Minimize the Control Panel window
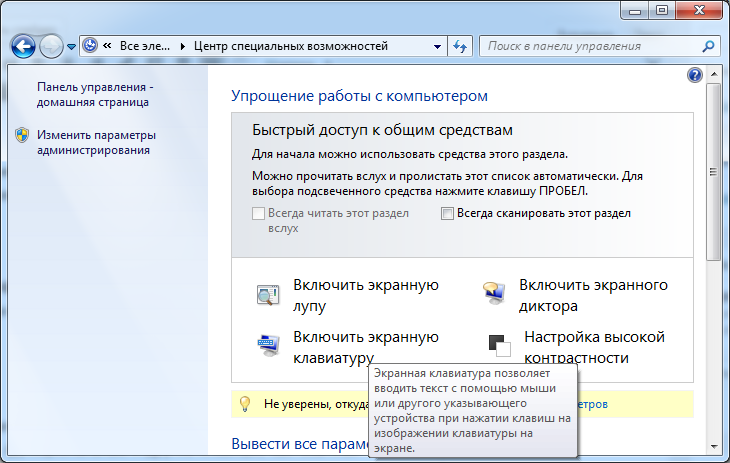Screen dimensions: 730x463 tap(635, 10)
